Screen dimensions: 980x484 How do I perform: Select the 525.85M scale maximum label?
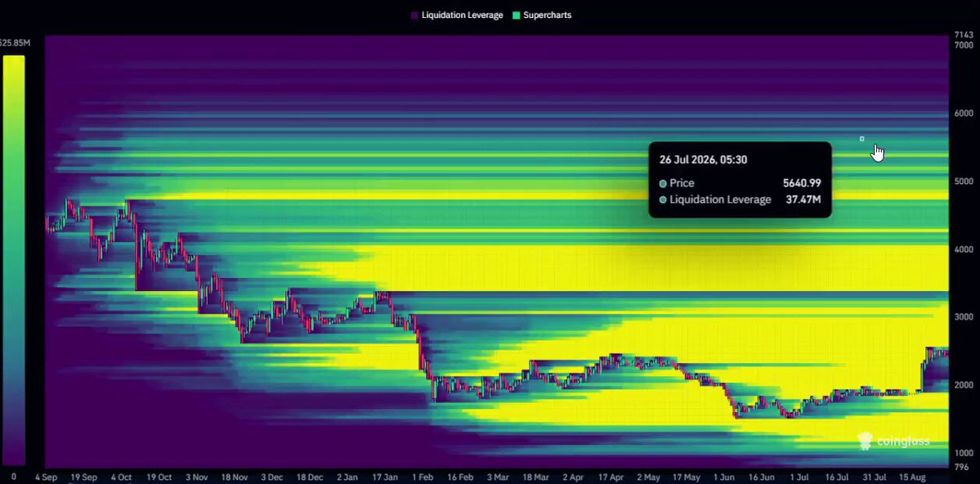(x=14, y=43)
